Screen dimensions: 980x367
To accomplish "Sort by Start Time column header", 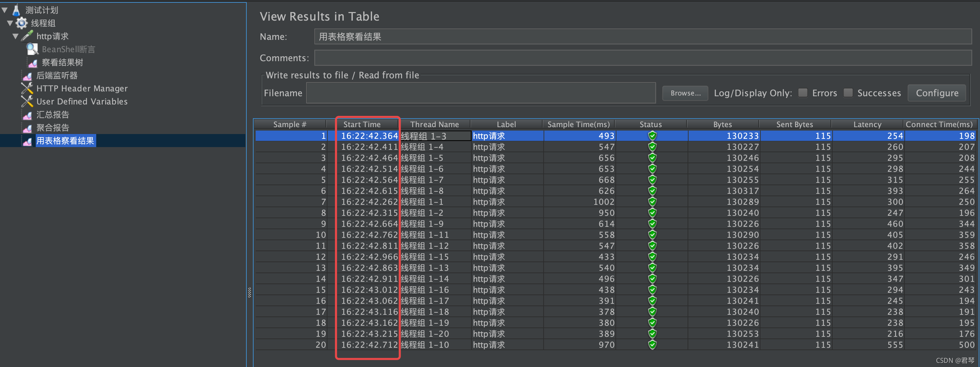I will coord(362,124).
